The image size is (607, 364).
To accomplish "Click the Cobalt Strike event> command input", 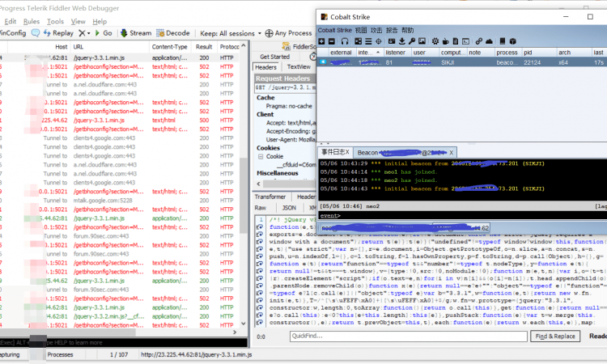I will pos(463,216).
